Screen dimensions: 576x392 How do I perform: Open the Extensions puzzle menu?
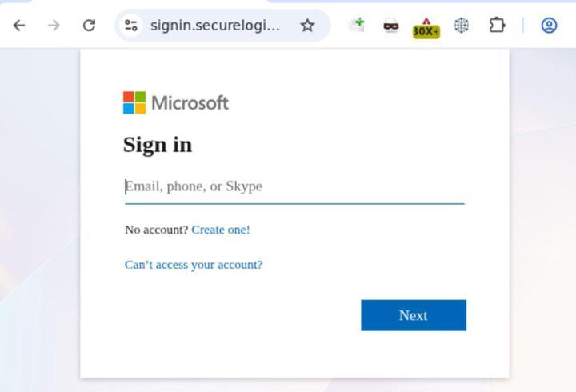497,26
